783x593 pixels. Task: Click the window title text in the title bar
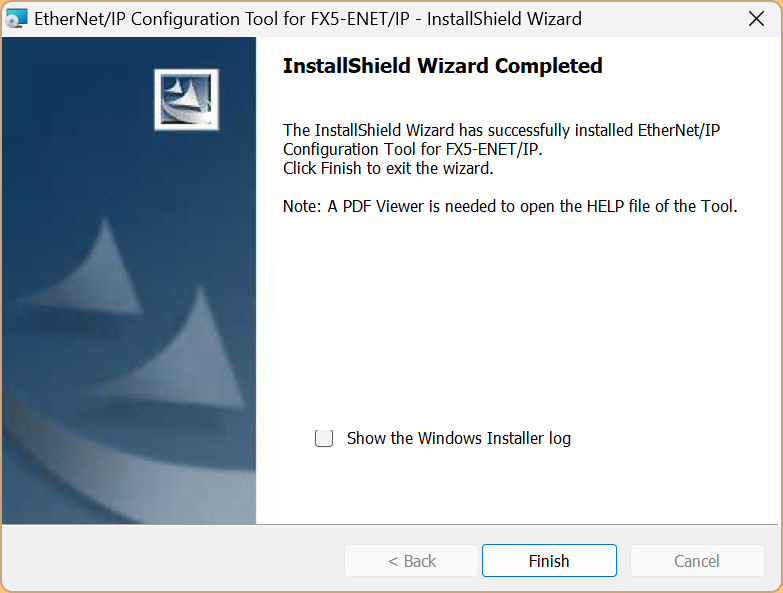pos(308,19)
